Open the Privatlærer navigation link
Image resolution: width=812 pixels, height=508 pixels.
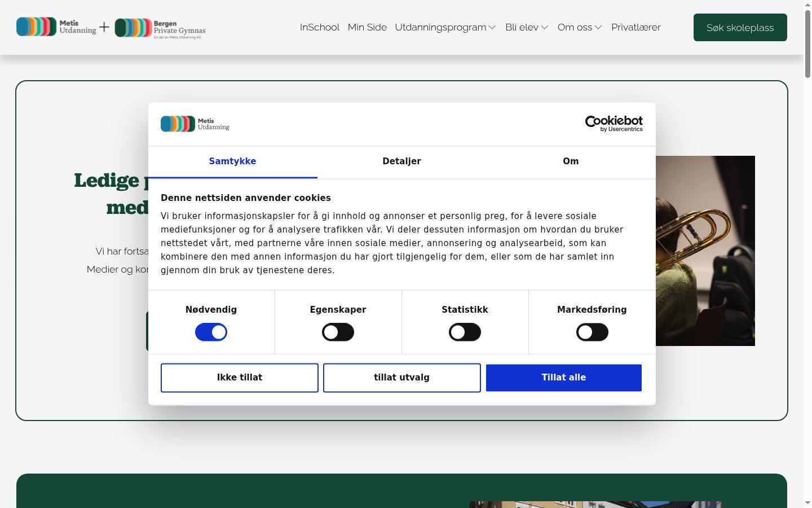point(636,27)
